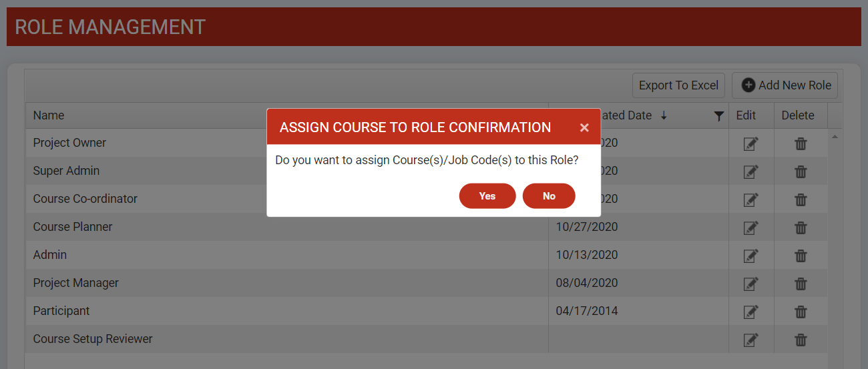Click the edit icon for Project Owner
868x369 pixels.
pyautogui.click(x=750, y=143)
